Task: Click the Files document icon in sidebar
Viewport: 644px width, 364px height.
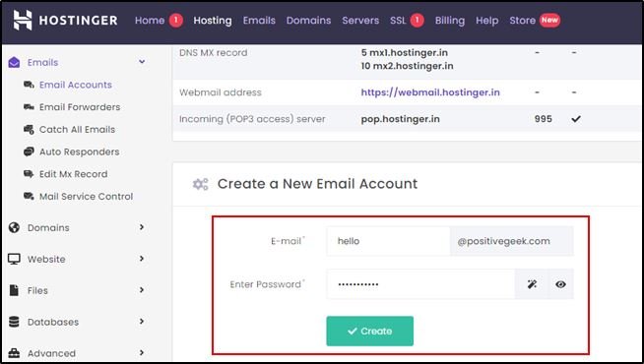Action: click(x=14, y=290)
